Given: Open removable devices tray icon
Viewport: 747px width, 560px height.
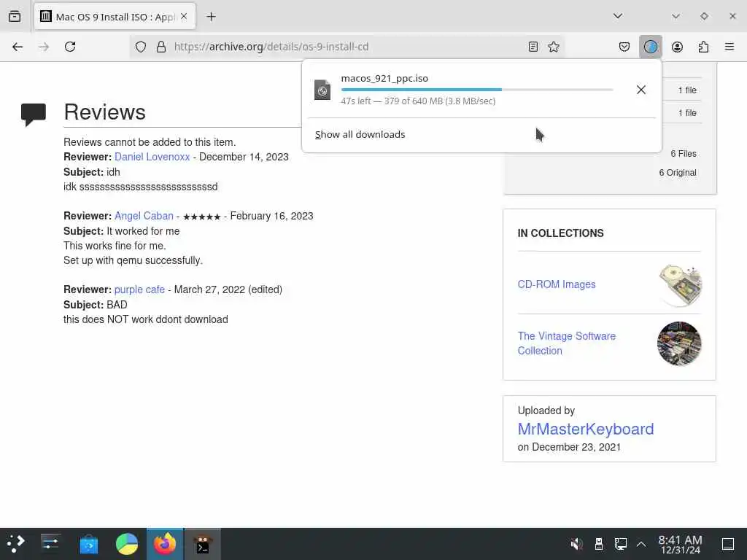Looking at the screenshot, I should pos(599,544).
